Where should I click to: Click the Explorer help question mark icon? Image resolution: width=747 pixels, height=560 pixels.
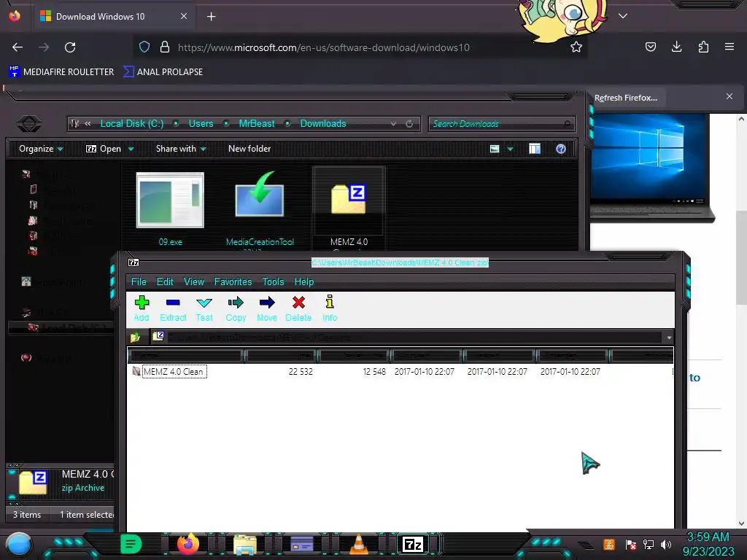pyautogui.click(x=561, y=149)
